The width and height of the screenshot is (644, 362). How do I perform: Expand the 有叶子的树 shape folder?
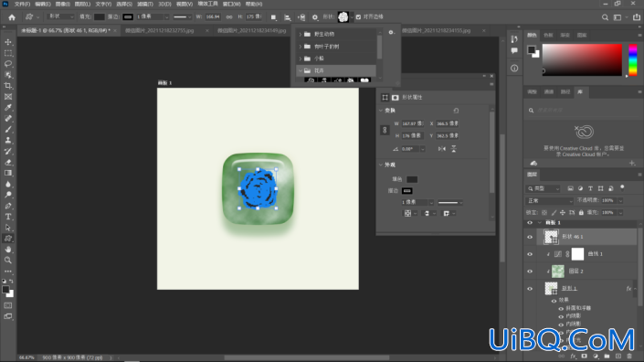(x=301, y=47)
